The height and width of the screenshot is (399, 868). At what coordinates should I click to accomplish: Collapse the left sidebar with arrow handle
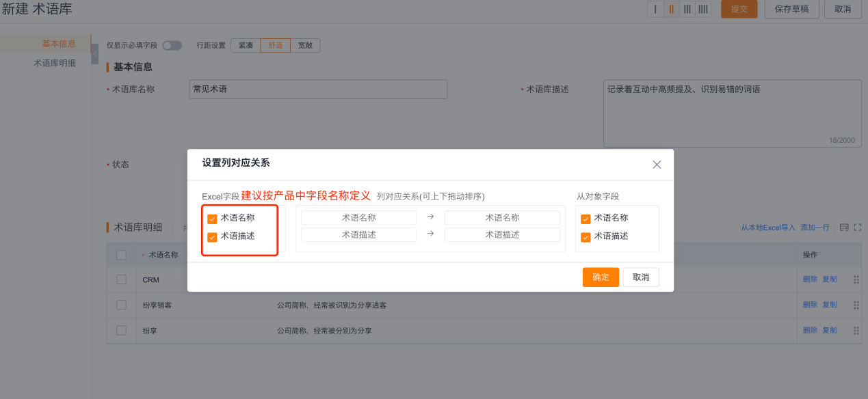coord(94,53)
